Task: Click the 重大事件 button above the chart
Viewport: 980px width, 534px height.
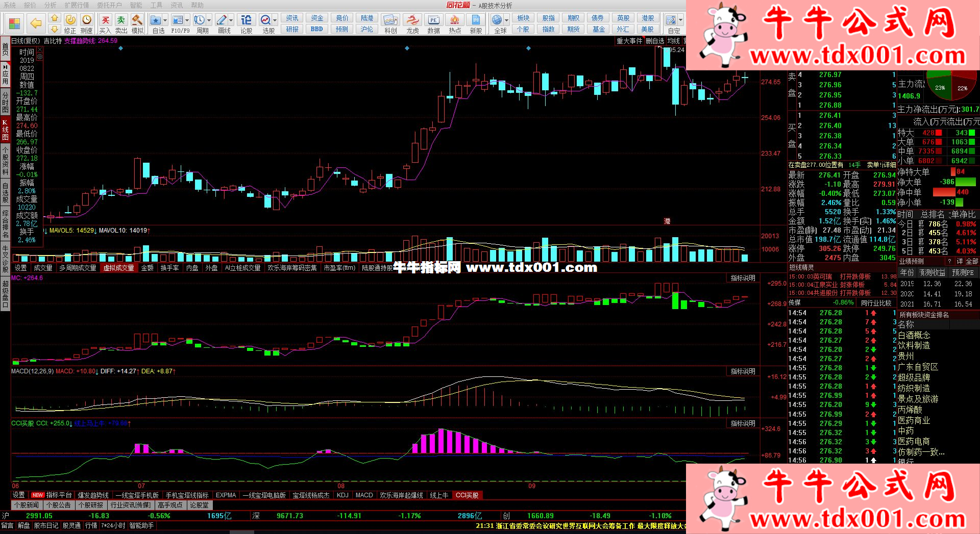Action: pos(629,41)
